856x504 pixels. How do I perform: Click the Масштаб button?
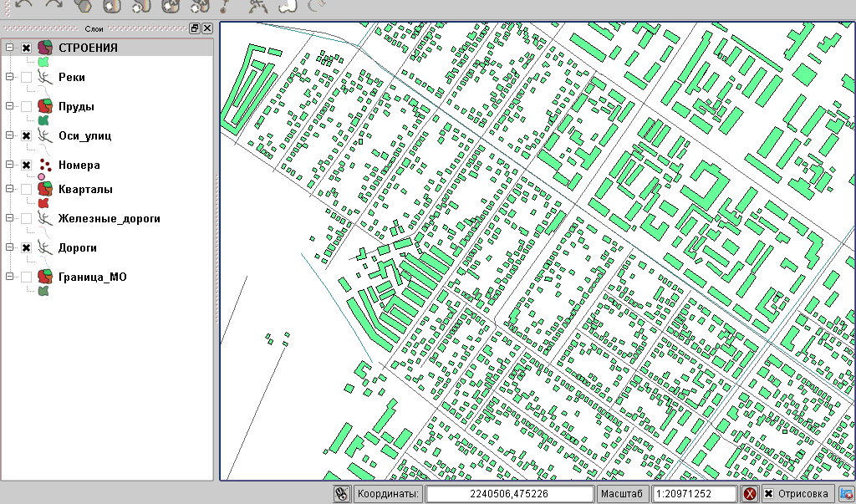(x=622, y=494)
